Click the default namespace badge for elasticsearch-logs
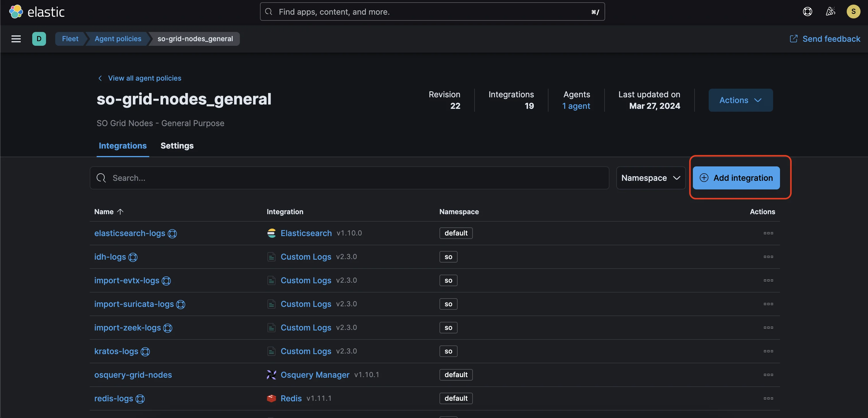Viewport: 868px width, 418px height. [456, 233]
